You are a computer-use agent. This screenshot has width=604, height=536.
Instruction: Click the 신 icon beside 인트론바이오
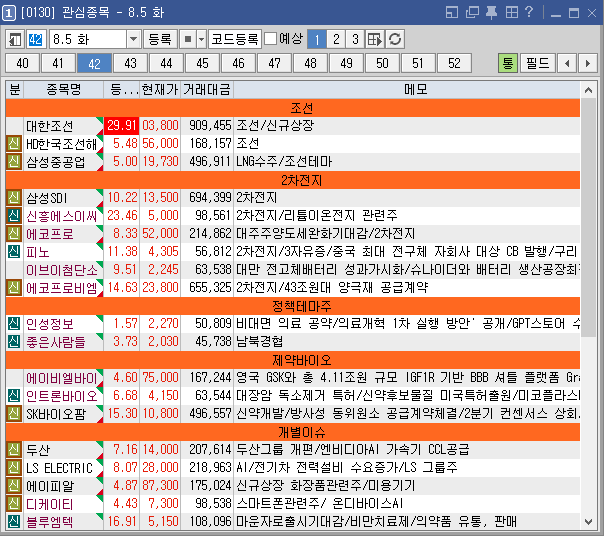[x=14, y=396]
